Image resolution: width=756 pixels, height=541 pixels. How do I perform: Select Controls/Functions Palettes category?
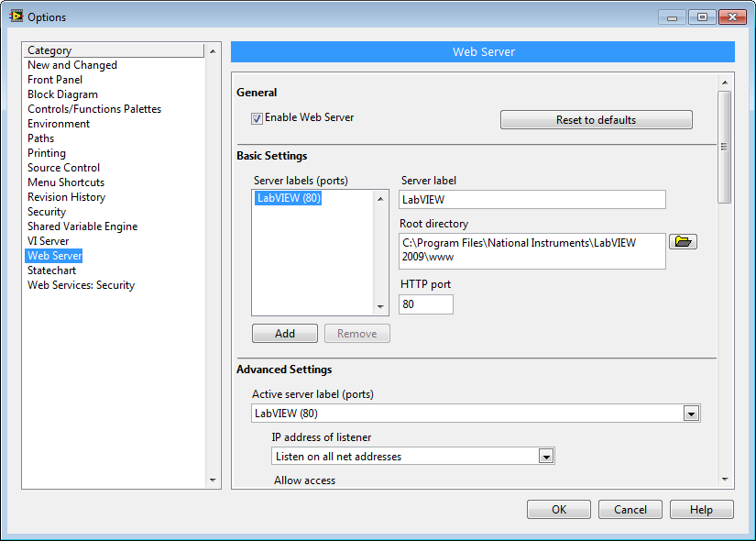[94, 109]
